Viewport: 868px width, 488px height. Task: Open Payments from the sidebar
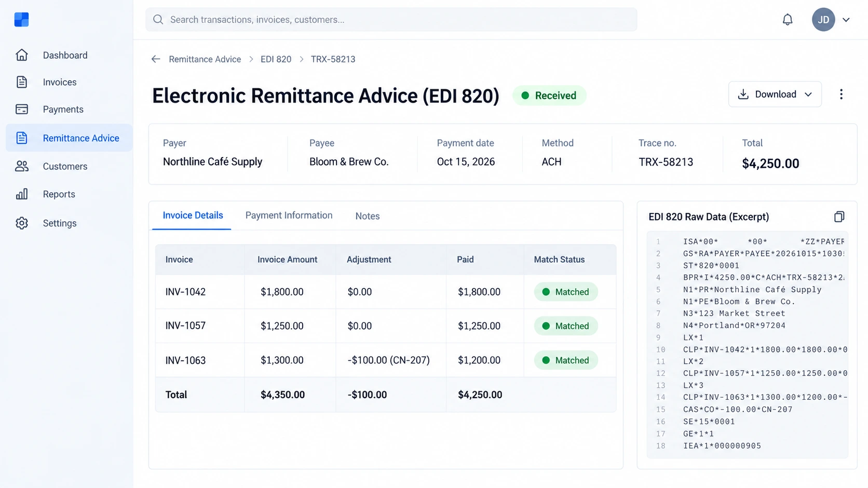coord(63,109)
